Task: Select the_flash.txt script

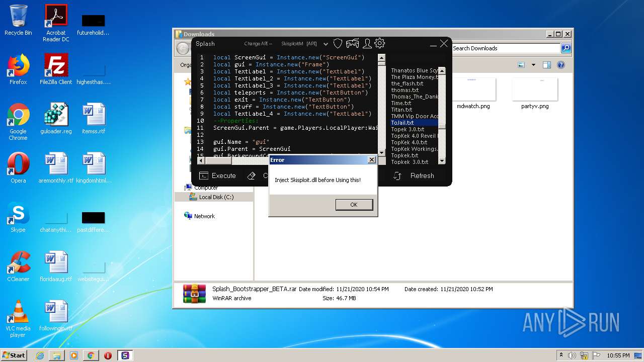Action: tap(415, 83)
